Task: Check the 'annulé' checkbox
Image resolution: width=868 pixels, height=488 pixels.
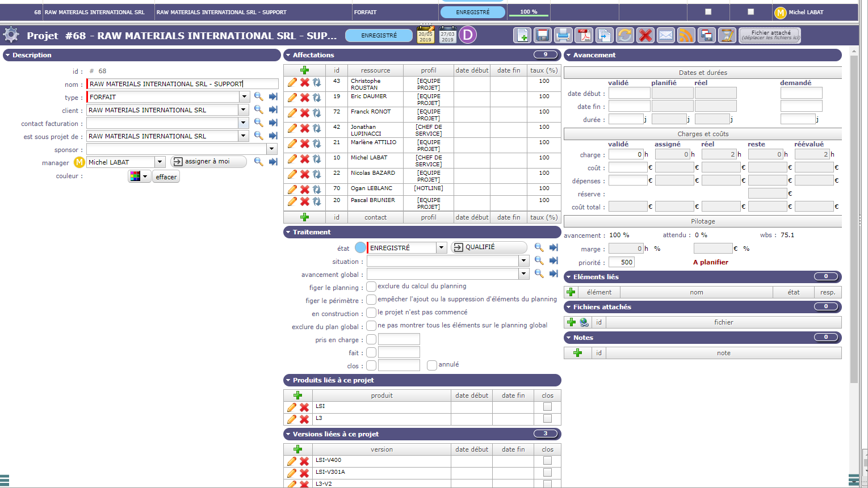Action: click(x=432, y=365)
